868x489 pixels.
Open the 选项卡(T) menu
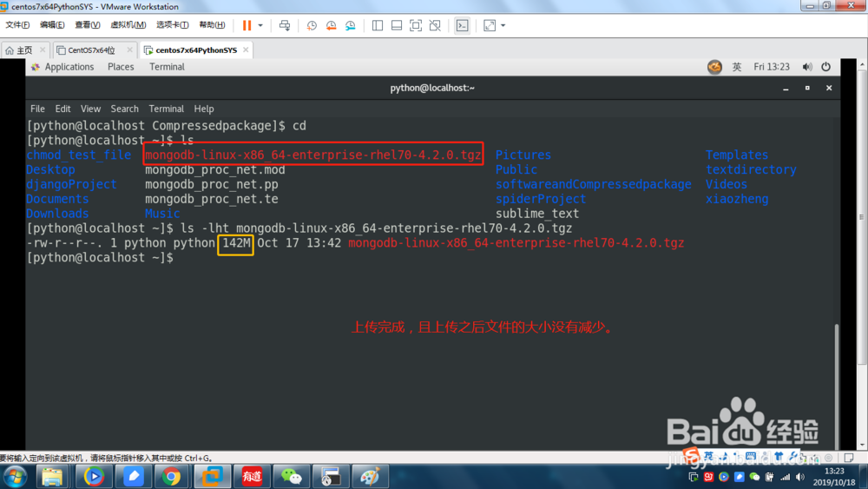click(x=172, y=25)
